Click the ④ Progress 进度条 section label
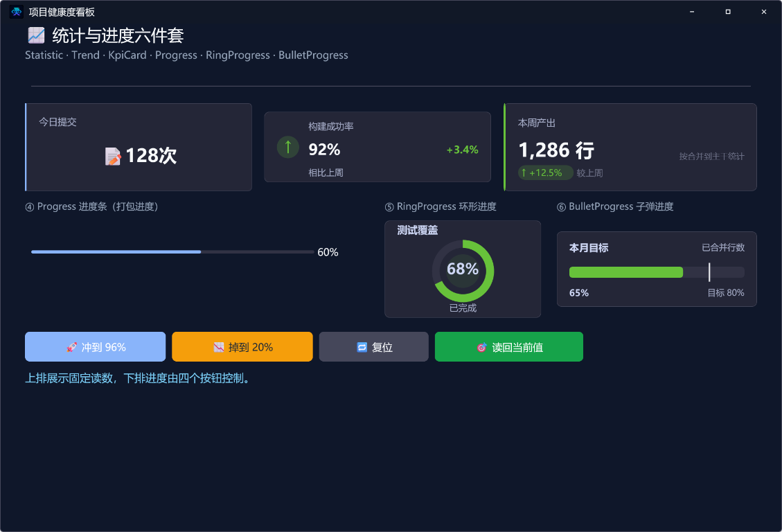This screenshot has width=782, height=532. [x=91, y=206]
